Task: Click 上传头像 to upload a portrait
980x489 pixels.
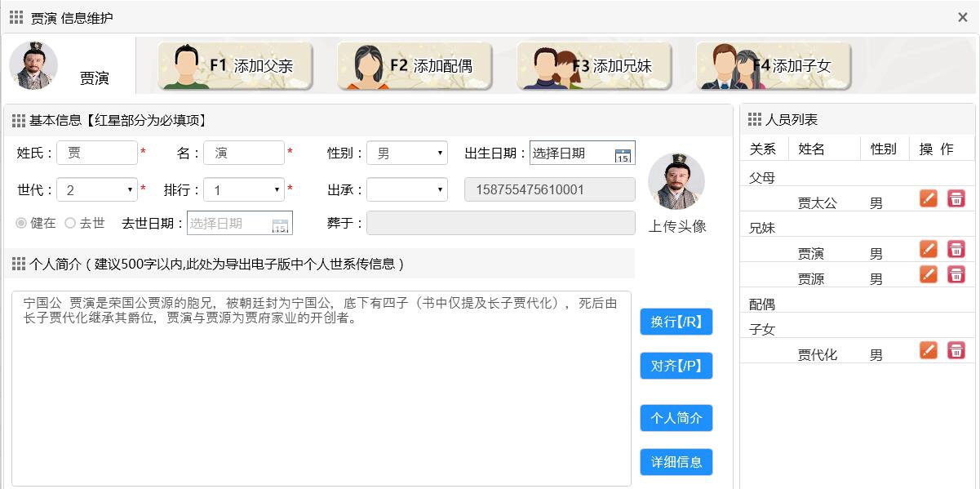Action: (676, 227)
